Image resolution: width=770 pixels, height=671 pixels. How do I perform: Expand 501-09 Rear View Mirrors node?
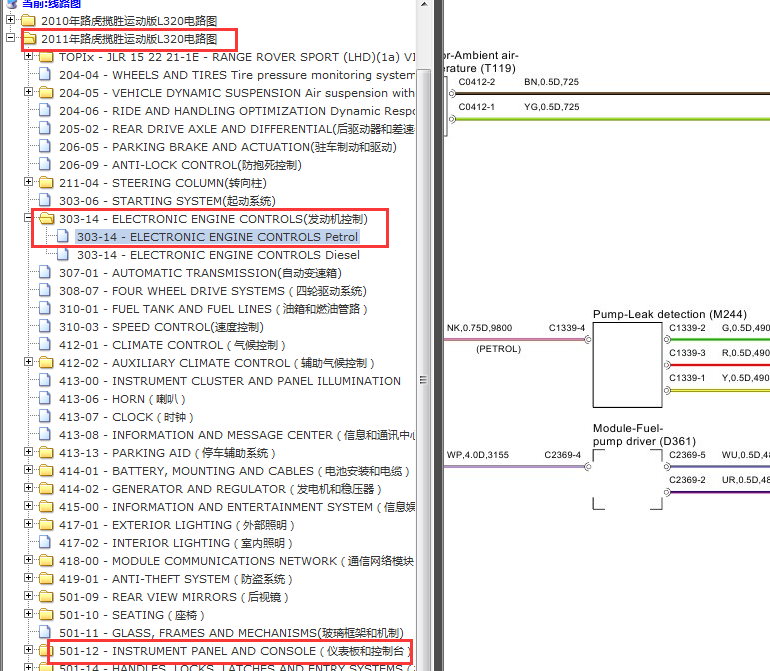28,596
